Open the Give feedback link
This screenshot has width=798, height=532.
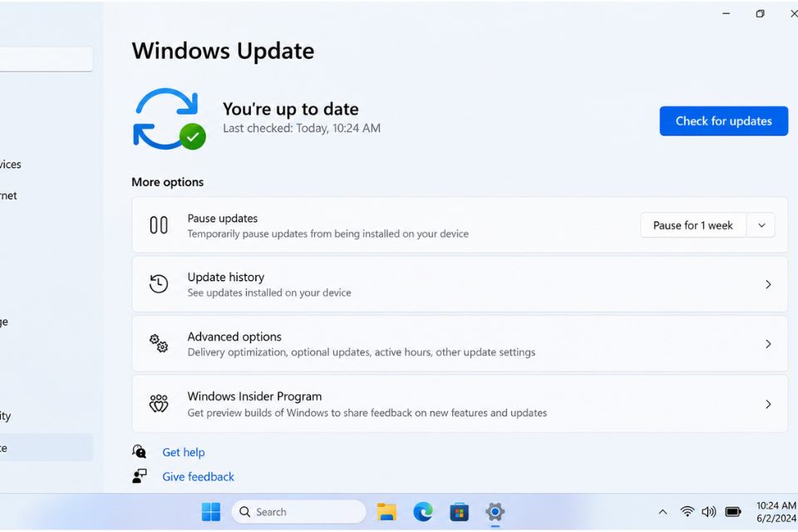(198, 476)
